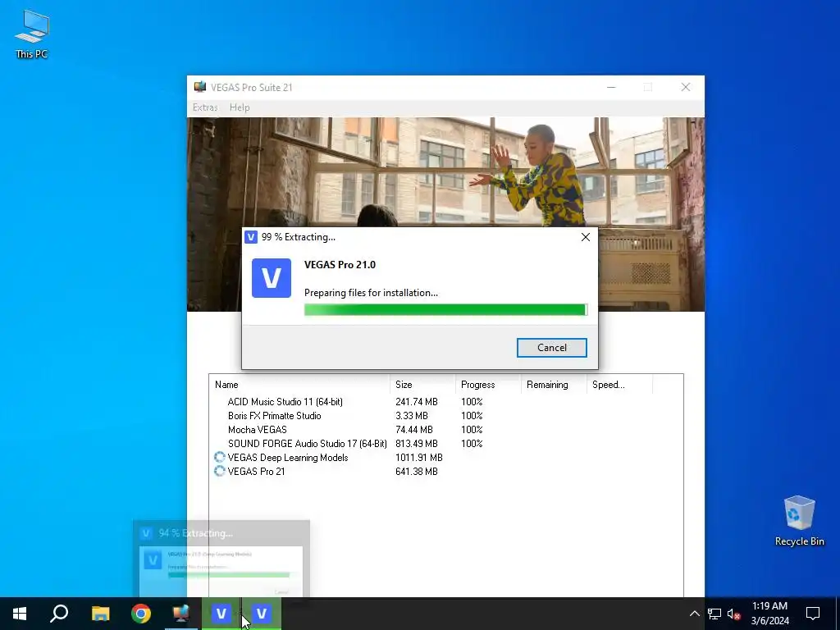This screenshot has width=840, height=630.
Task: Close the VEGAS Pro Suite 21 window
Action: pos(685,87)
